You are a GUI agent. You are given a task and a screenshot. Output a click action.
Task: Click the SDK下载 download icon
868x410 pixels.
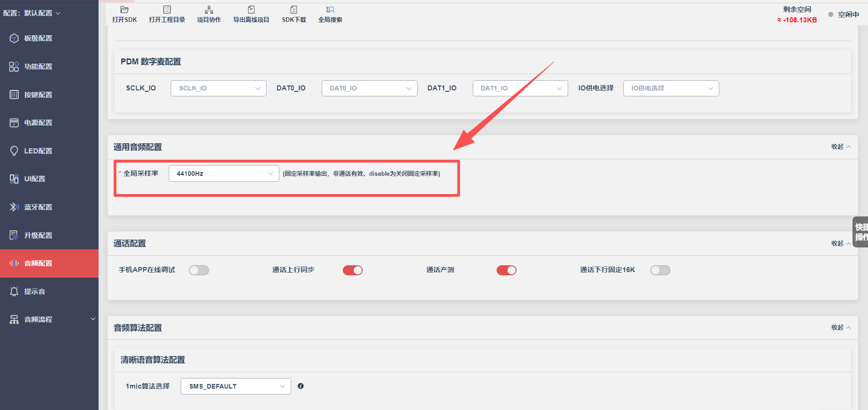pos(294,10)
